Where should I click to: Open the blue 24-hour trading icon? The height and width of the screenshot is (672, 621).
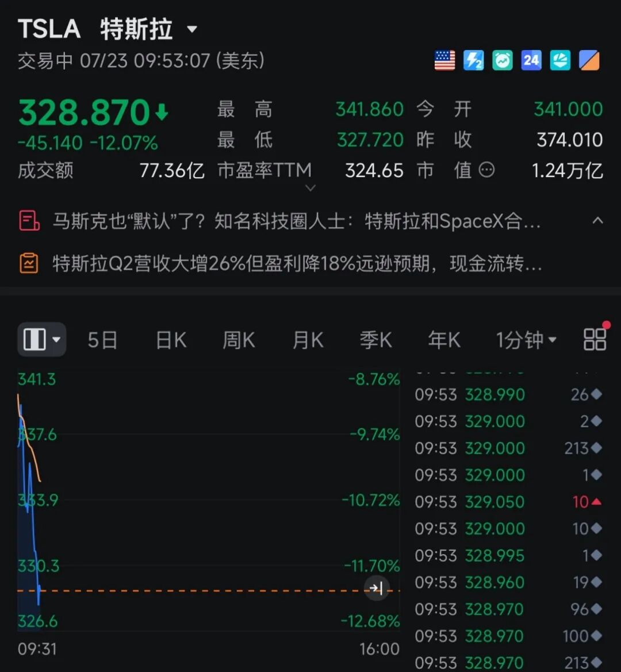[x=531, y=60]
